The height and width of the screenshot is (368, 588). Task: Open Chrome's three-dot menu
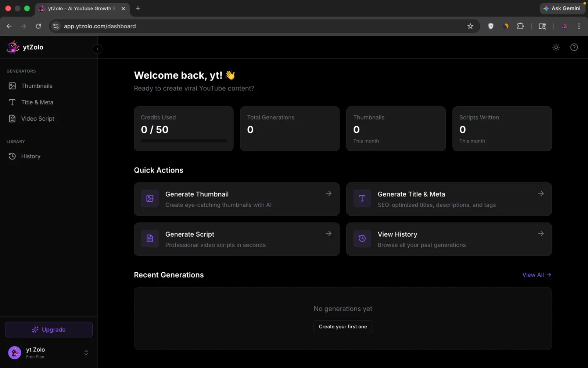[579, 26]
